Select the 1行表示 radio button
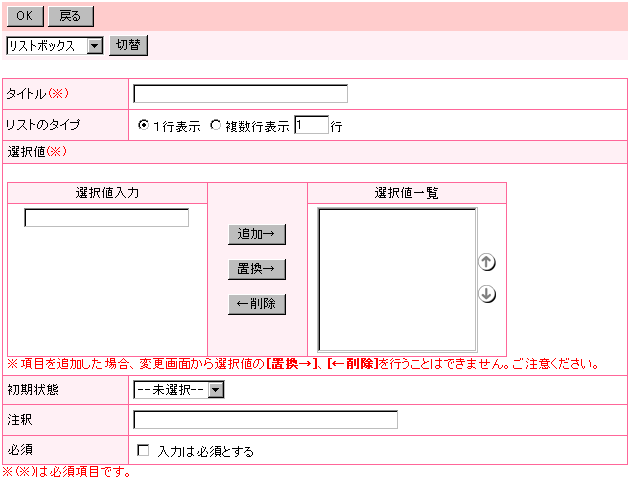 point(144,127)
